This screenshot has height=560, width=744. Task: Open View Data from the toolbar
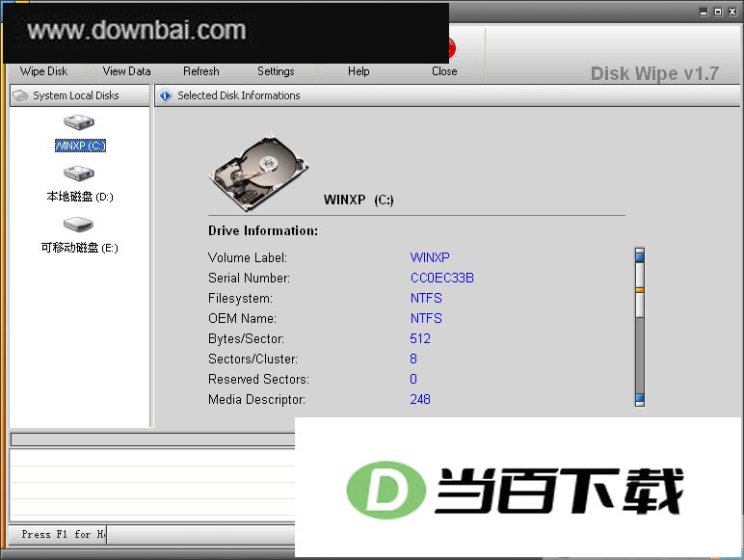pyautogui.click(x=126, y=71)
